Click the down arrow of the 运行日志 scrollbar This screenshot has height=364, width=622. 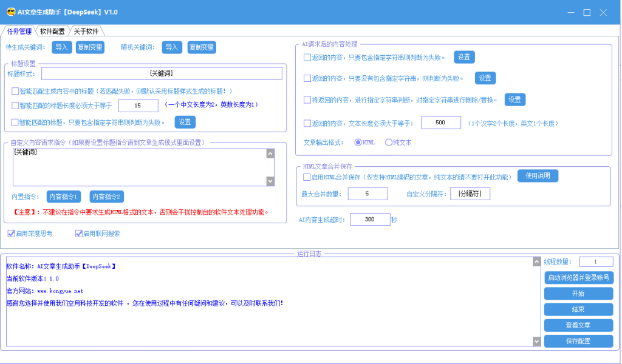pyautogui.click(x=536, y=342)
